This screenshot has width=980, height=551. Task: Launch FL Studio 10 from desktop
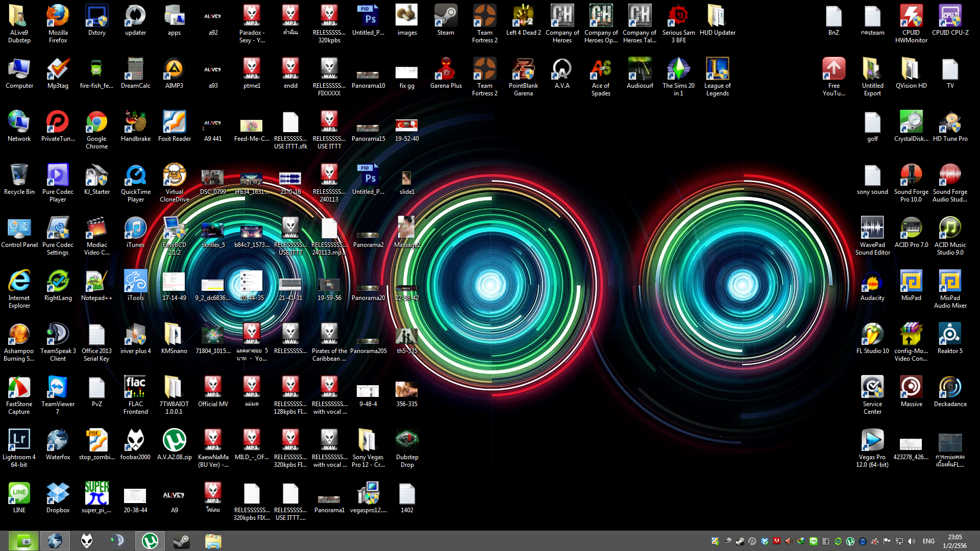tap(872, 336)
